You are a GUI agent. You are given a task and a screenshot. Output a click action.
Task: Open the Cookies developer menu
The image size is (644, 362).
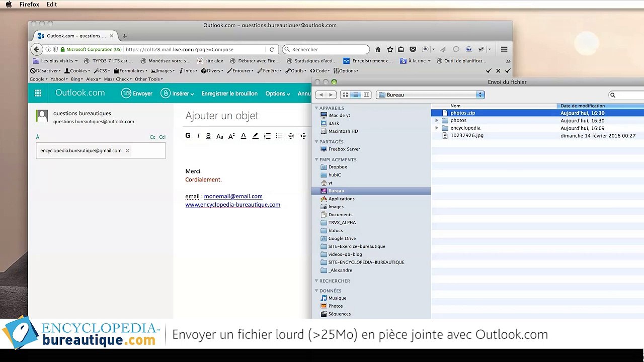(78, 71)
